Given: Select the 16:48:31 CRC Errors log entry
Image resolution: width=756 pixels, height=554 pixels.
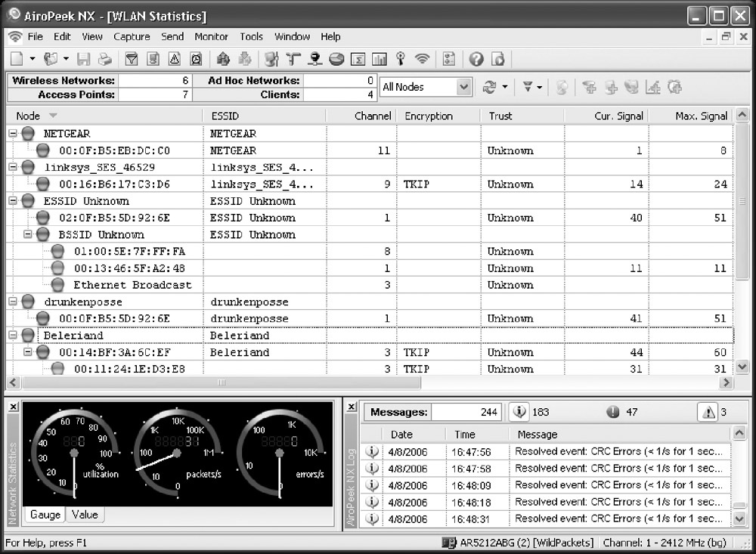Looking at the screenshot, I should (x=547, y=518).
